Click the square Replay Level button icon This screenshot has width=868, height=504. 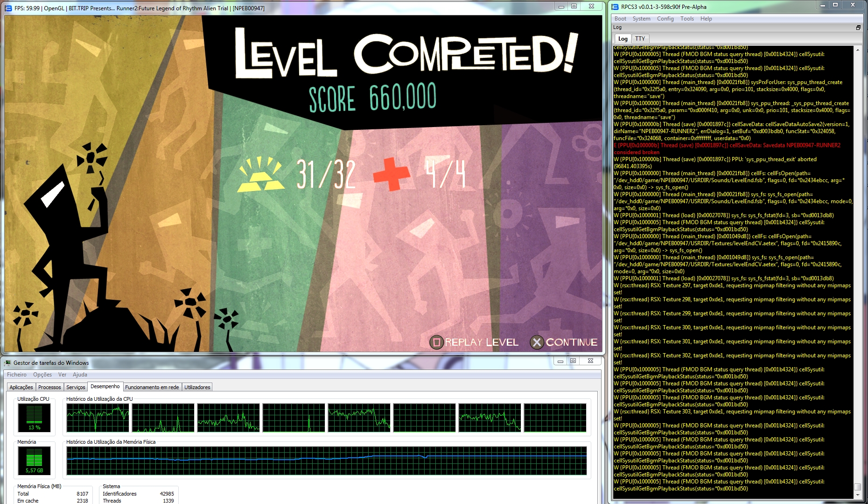tap(436, 342)
